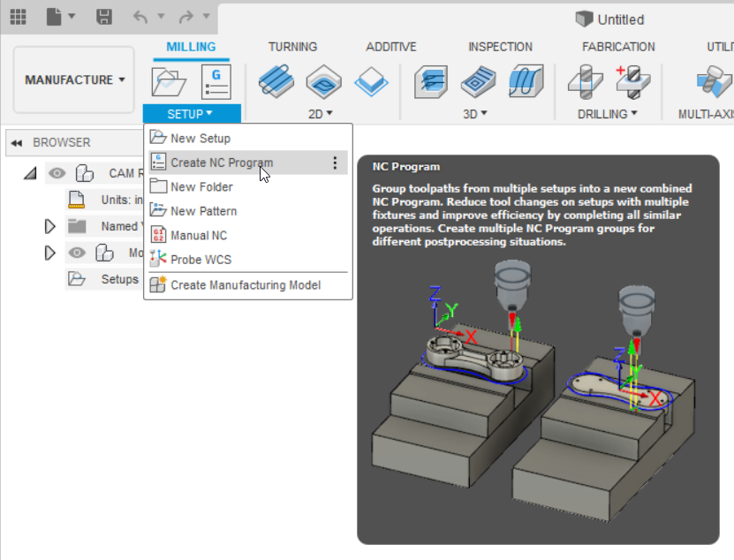Viewport: 734px width, 560px height.
Task: Click the Named Views folder icon
Action: [77, 226]
